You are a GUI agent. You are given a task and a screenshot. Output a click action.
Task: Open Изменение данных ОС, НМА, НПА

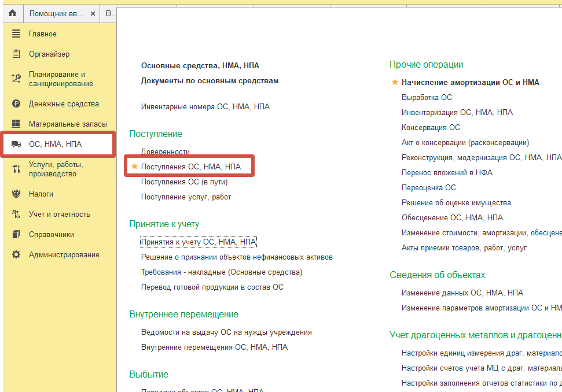(x=462, y=293)
